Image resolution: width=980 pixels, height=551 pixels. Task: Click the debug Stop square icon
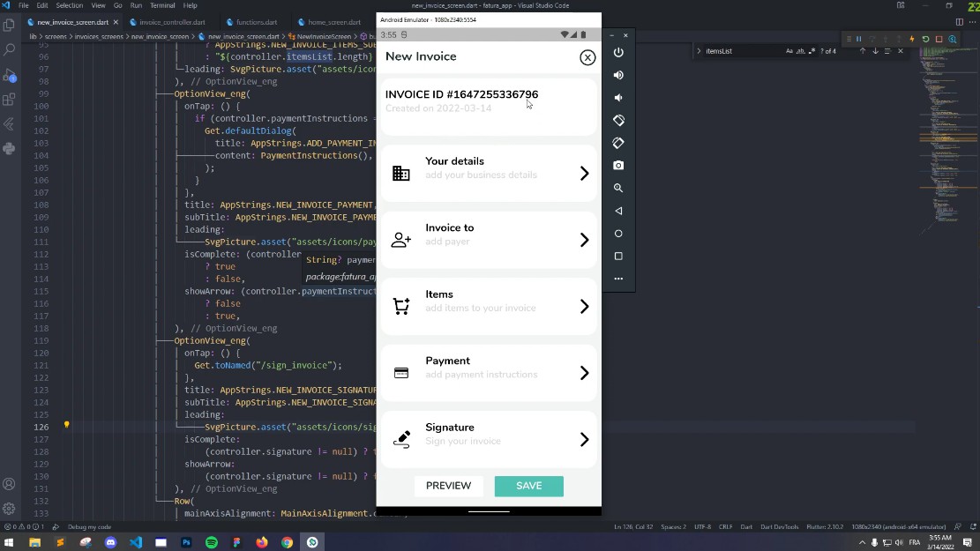939,39
